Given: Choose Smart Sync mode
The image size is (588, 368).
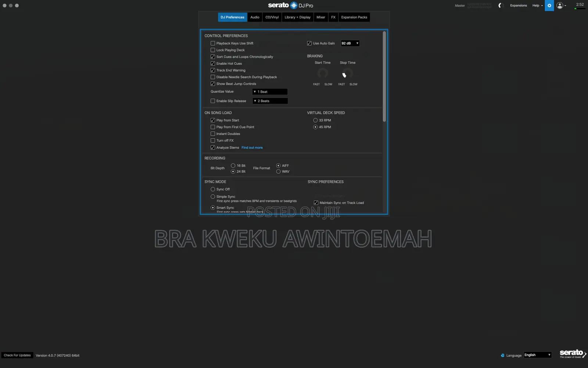Looking at the screenshot, I should pos(213,208).
